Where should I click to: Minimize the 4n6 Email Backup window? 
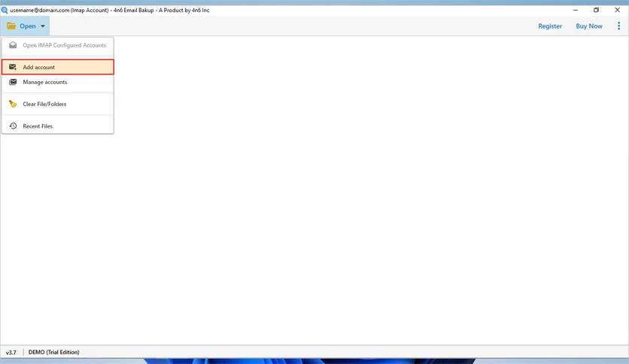(576, 10)
